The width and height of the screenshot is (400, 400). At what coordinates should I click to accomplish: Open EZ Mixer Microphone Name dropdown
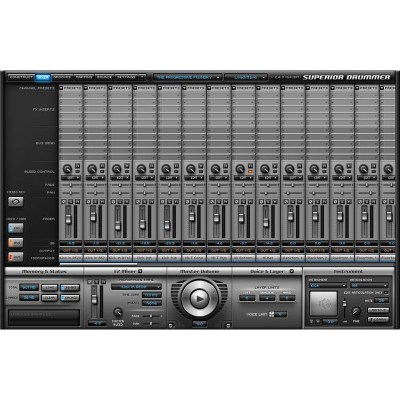[136, 287]
